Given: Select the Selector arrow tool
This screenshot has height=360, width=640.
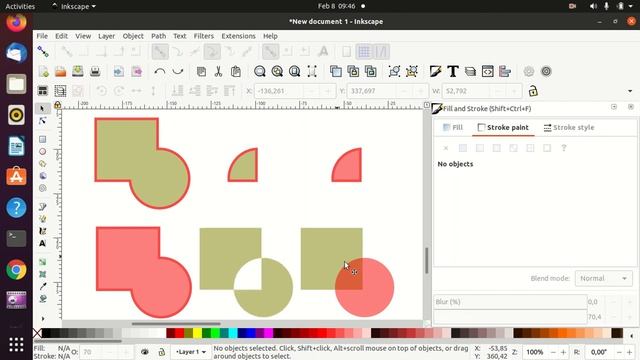Looking at the screenshot, I should (42, 109).
